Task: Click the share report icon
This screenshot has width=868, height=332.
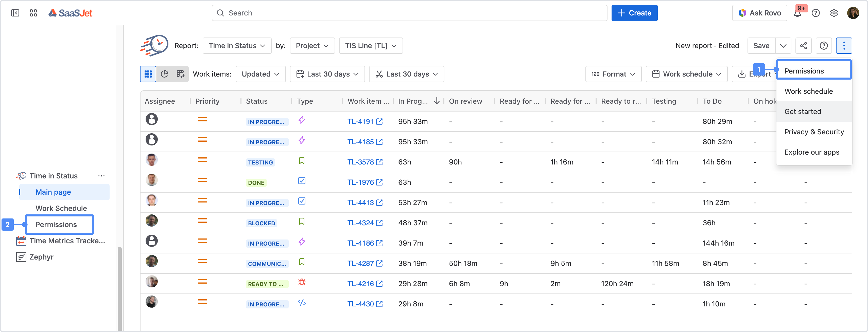Action: coord(803,46)
